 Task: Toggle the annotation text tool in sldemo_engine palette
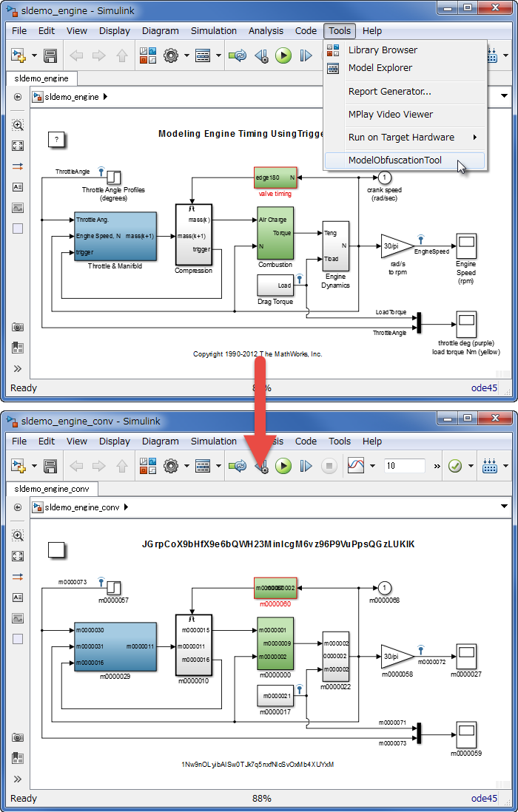point(18,187)
